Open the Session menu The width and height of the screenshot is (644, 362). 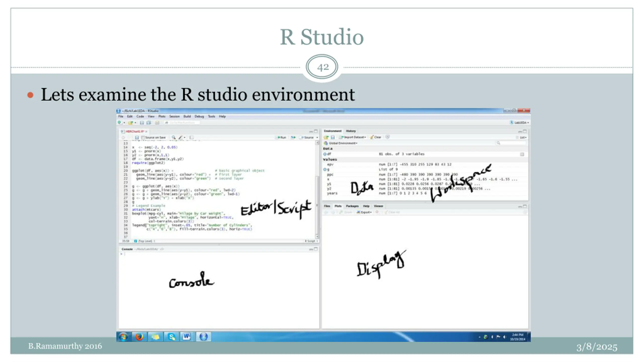click(174, 116)
